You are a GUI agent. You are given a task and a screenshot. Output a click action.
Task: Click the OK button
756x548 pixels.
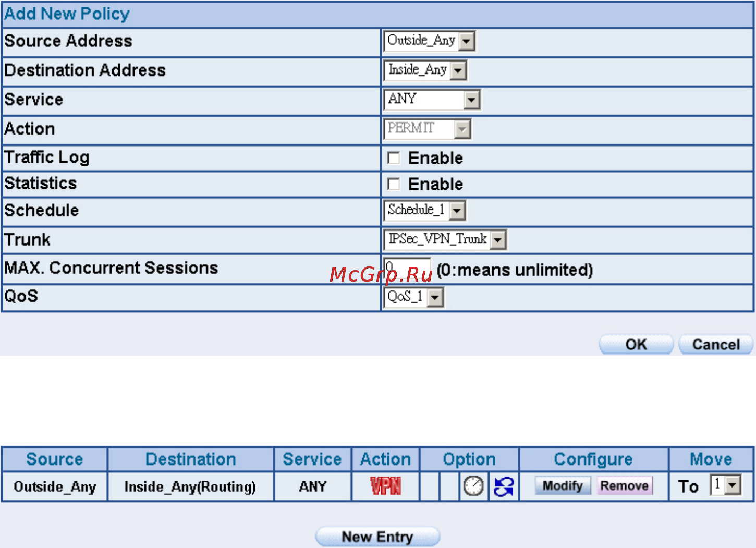pos(636,345)
